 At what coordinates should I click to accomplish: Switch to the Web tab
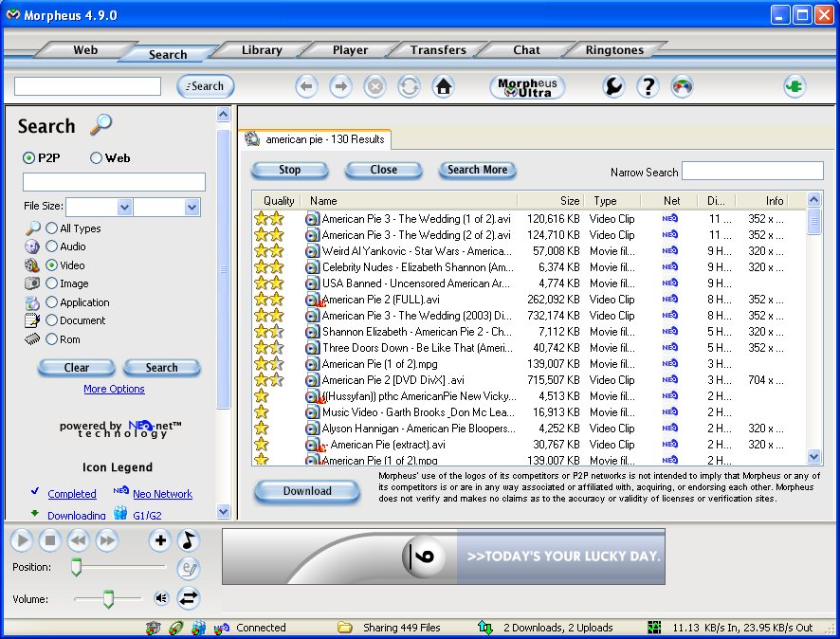click(x=85, y=50)
